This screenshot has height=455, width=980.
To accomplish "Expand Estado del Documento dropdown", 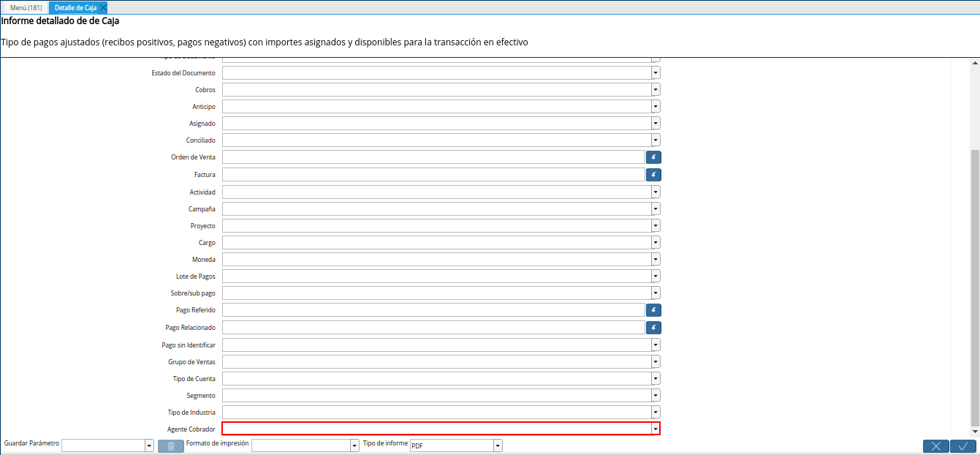I will coord(656,73).
